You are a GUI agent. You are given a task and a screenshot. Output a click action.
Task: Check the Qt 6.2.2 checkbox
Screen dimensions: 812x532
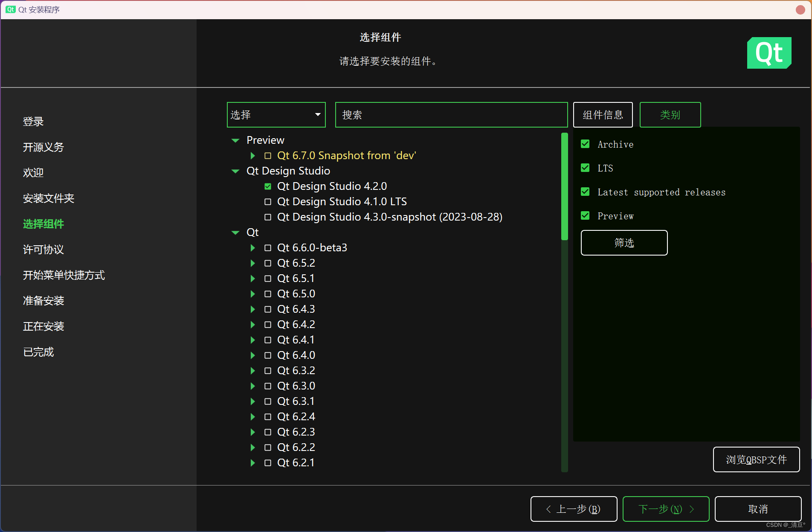[x=268, y=448]
